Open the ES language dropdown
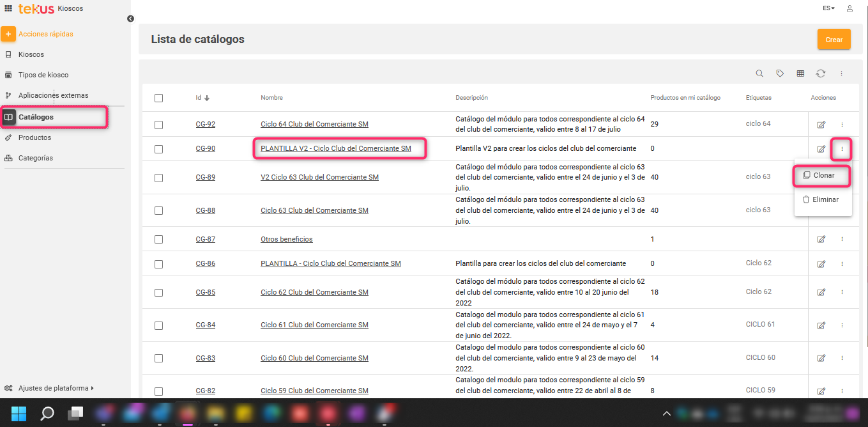Screen dimensions: 868x427 [x=828, y=8]
